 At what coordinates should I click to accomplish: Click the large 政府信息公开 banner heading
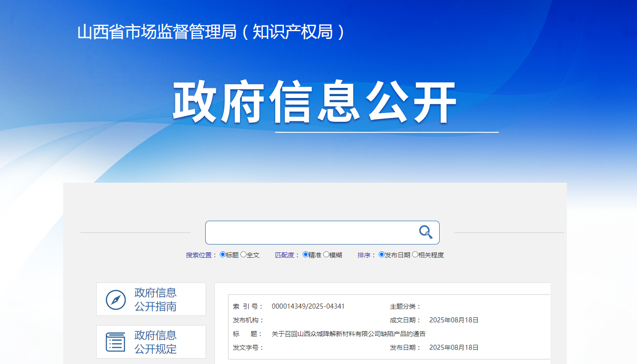pos(314,103)
